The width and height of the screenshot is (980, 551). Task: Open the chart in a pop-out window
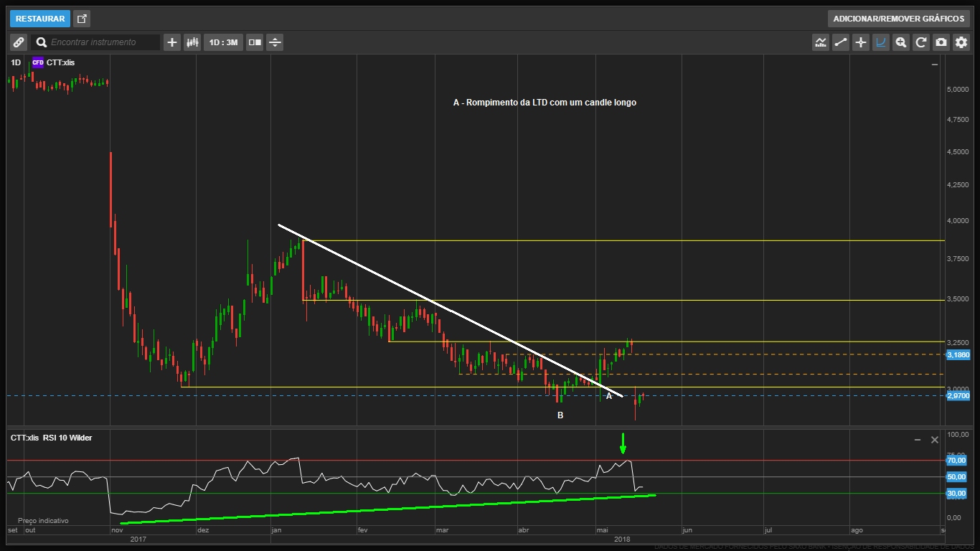82,19
